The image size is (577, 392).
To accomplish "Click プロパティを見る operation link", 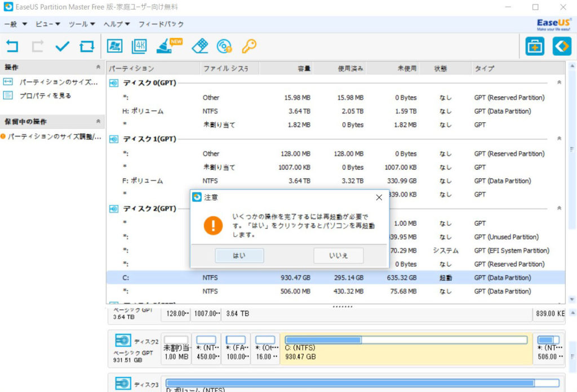I will (45, 95).
